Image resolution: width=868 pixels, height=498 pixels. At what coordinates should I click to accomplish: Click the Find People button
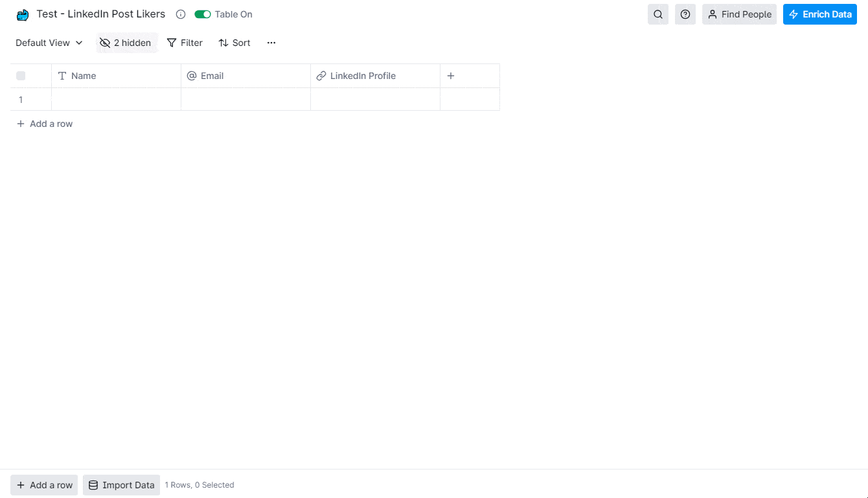point(739,14)
